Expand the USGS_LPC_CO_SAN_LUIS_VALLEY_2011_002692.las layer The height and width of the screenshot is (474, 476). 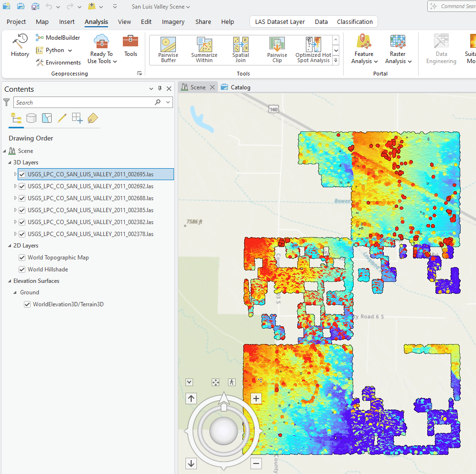point(15,186)
